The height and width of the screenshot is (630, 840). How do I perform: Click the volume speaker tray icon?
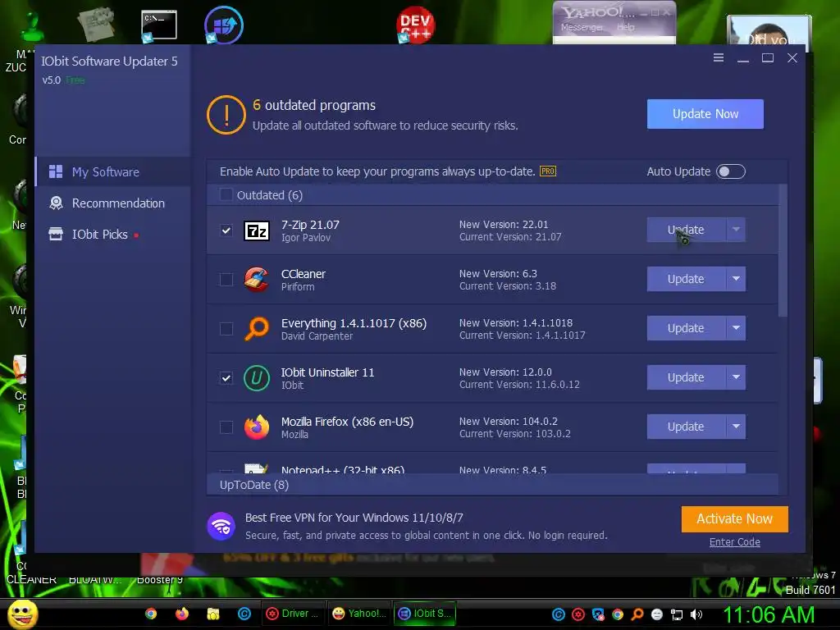[x=696, y=614]
